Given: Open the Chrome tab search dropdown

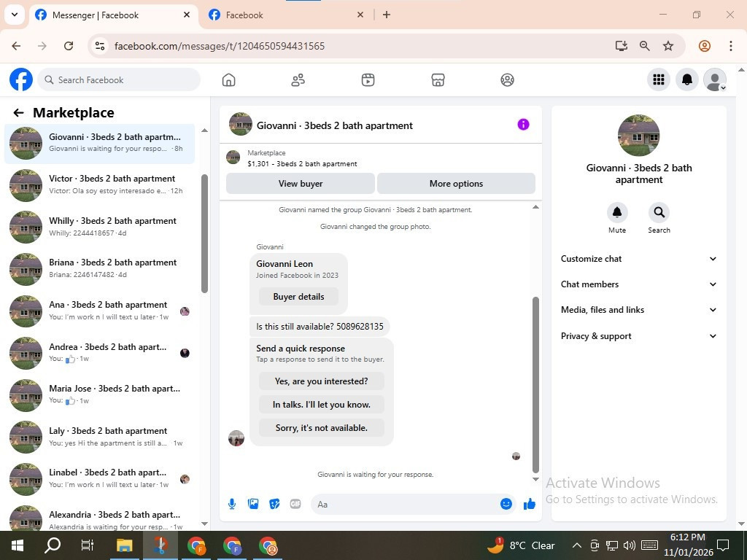Looking at the screenshot, I should pyautogui.click(x=15, y=15).
